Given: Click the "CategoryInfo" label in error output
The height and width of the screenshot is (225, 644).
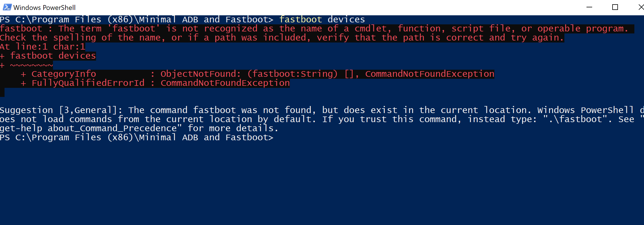Looking at the screenshot, I should tap(64, 74).
